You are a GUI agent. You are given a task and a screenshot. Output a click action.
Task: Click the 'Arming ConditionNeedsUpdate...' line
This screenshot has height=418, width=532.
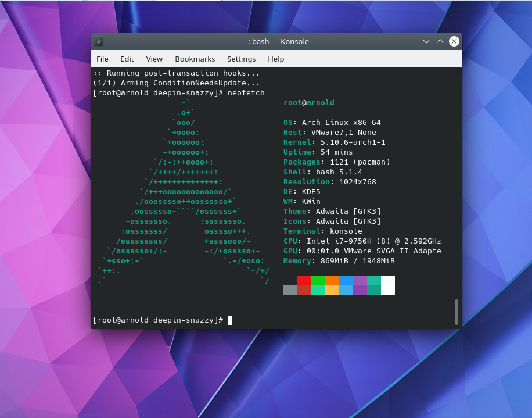tap(177, 83)
